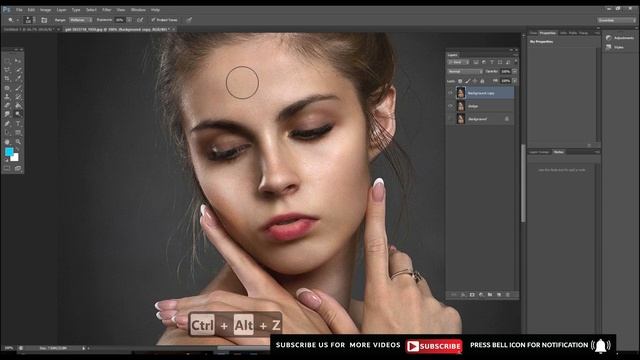Select the Rectangular Marquee tool

[x=7, y=60]
